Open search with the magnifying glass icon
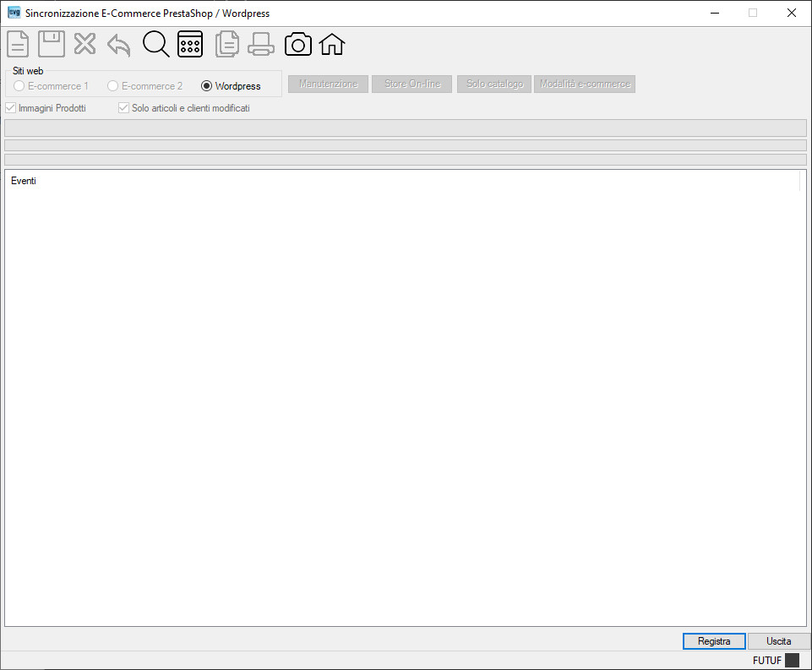 click(155, 44)
